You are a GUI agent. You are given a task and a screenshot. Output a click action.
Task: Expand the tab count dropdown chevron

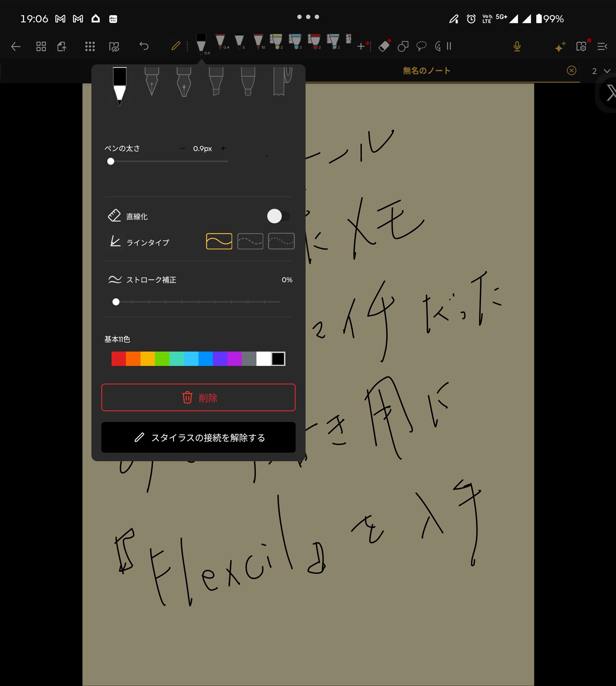607,71
